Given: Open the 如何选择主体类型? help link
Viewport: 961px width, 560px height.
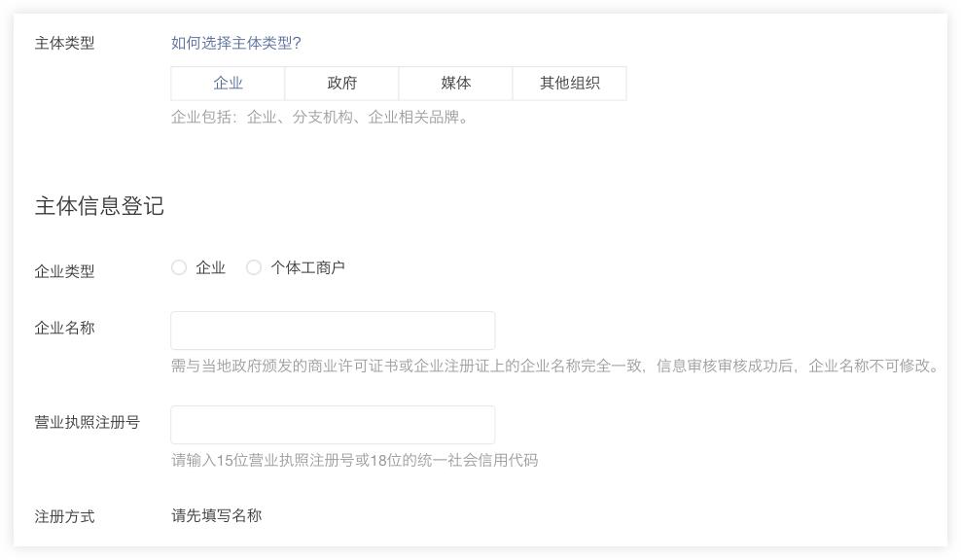Looking at the screenshot, I should point(238,41).
